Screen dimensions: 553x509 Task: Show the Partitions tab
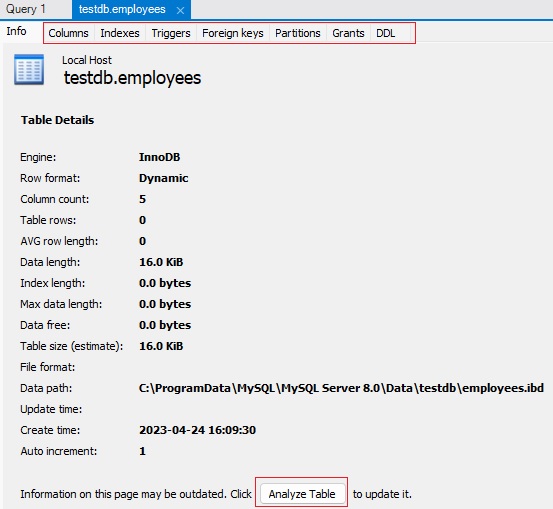click(298, 33)
